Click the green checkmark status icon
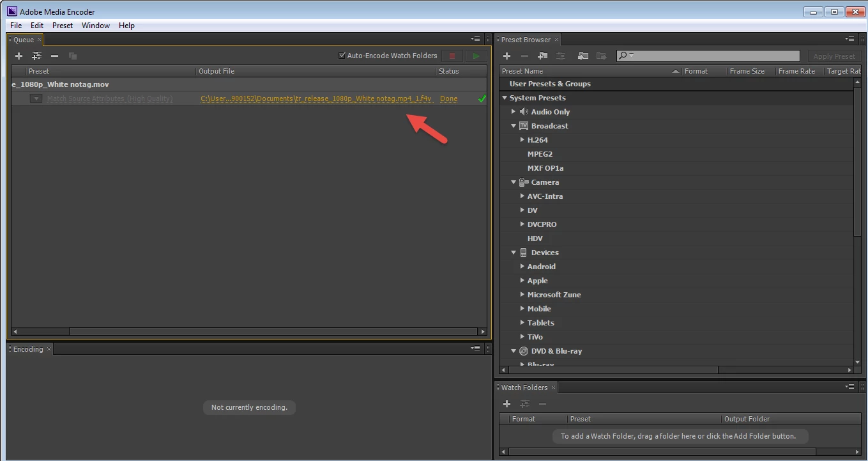868x461 pixels. pos(482,98)
